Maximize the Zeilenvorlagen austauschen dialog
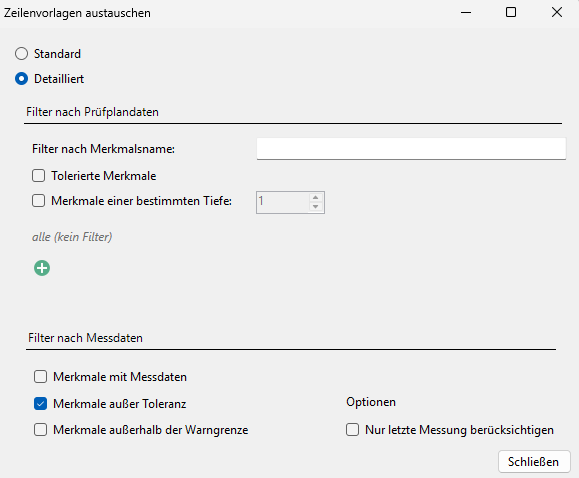The width and height of the screenshot is (579, 478). click(511, 13)
